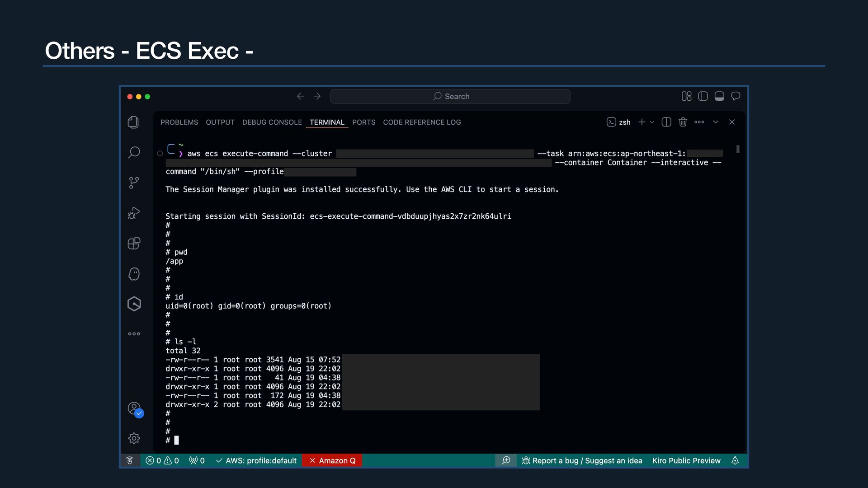The image size is (868, 488).
Task: Click the Search command center field
Action: [450, 96]
